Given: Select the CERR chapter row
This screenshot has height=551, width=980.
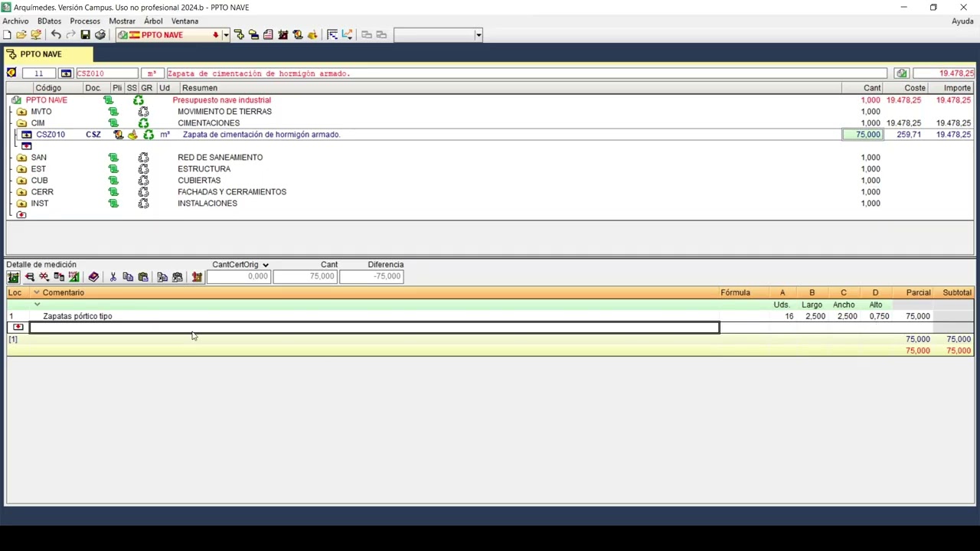Looking at the screenshot, I should tap(490, 192).
